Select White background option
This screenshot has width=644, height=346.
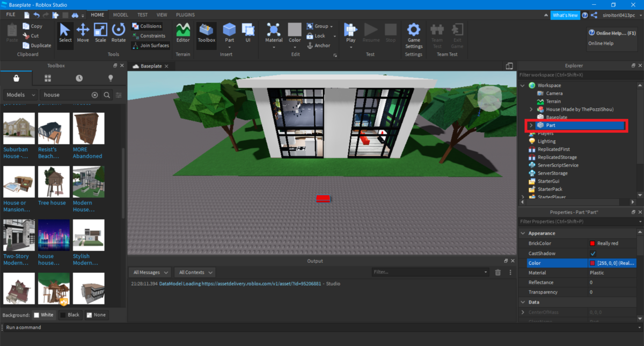coord(43,315)
